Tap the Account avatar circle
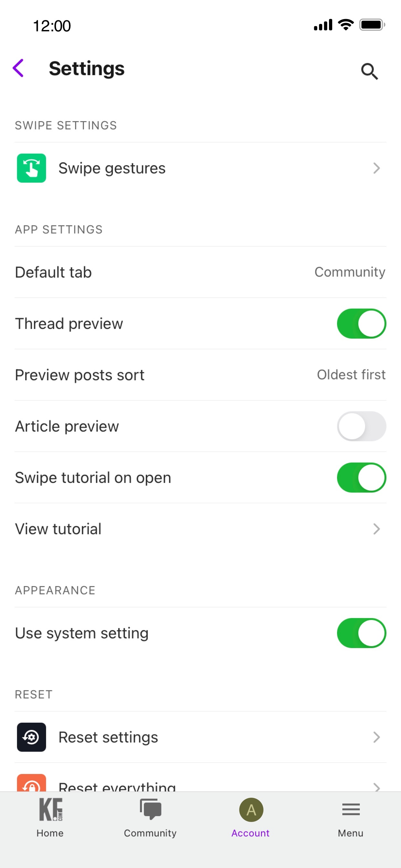Image resolution: width=401 pixels, height=868 pixels. click(x=251, y=810)
